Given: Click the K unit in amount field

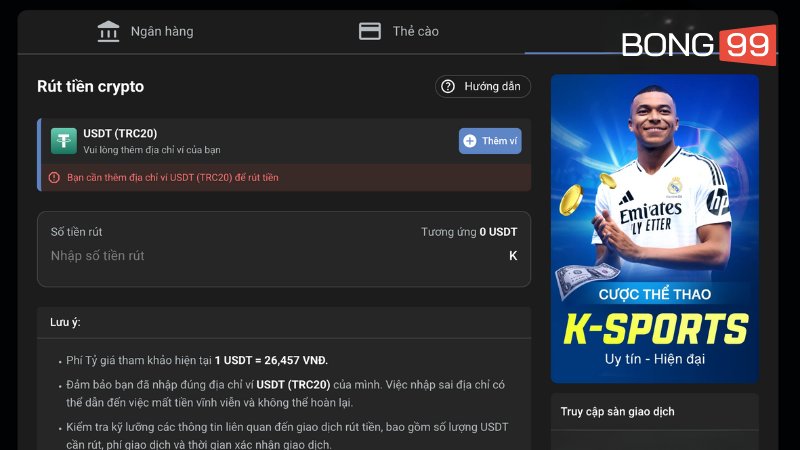Looking at the screenshot, I should [x=513, y=256].
